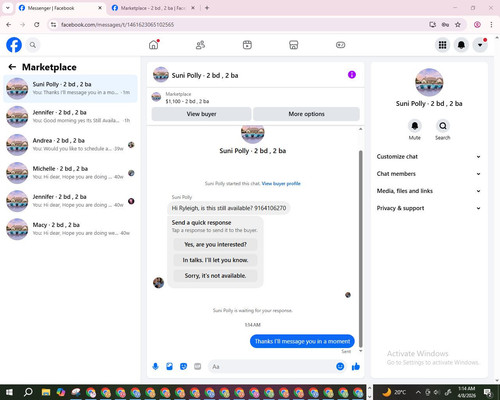
Task: Open File Explorer from taskbar
Action: pos(46,392)
